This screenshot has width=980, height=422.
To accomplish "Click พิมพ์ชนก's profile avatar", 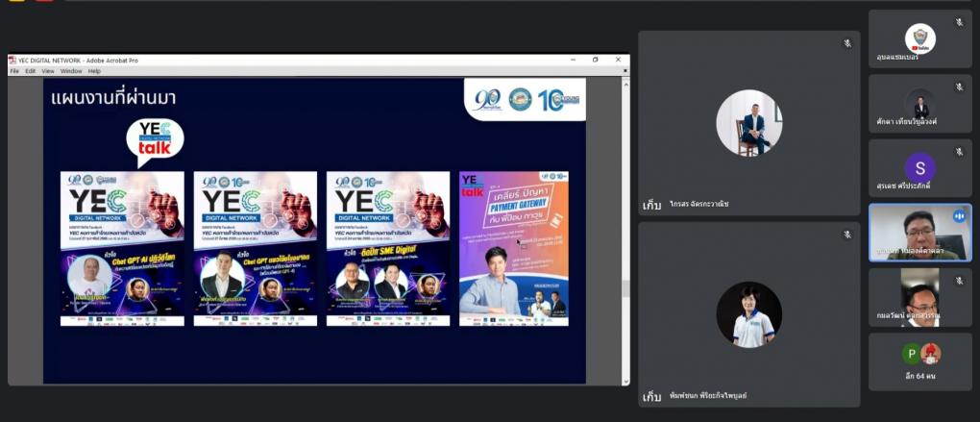I will click(748, 314).
